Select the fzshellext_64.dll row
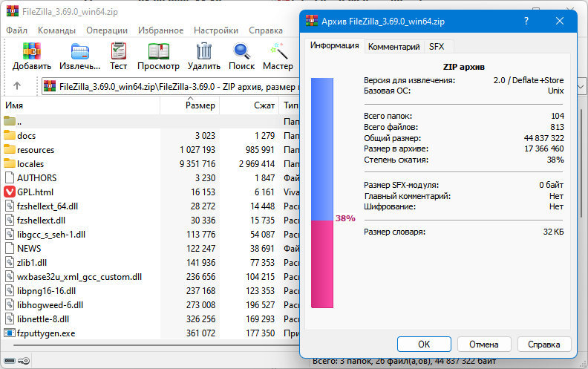588x369 pixels. pyautogui.click(x=151, y=206)
